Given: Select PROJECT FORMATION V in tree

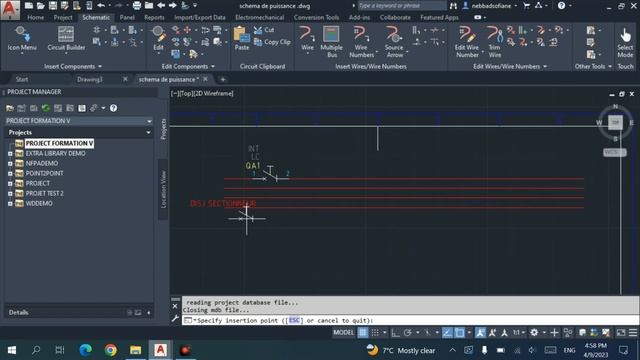Looking at the screenshot, I should pyautogui.click(x=59, y=143).
